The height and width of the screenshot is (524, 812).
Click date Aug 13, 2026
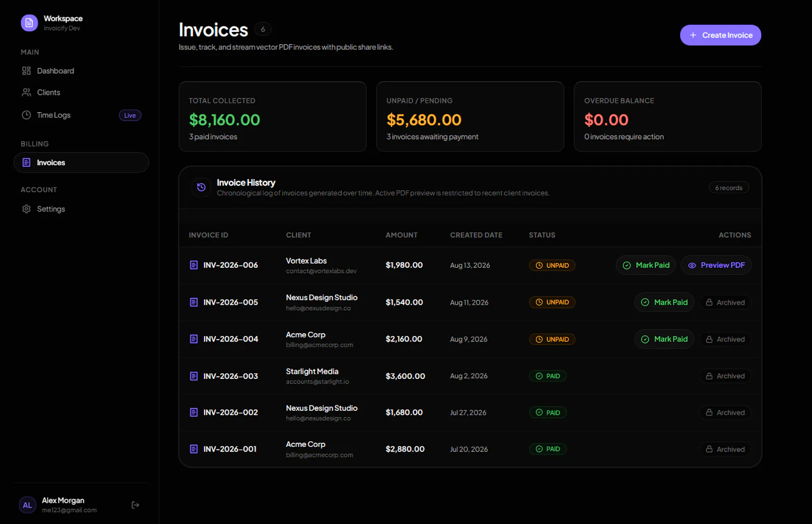click(x=470, y=265)
